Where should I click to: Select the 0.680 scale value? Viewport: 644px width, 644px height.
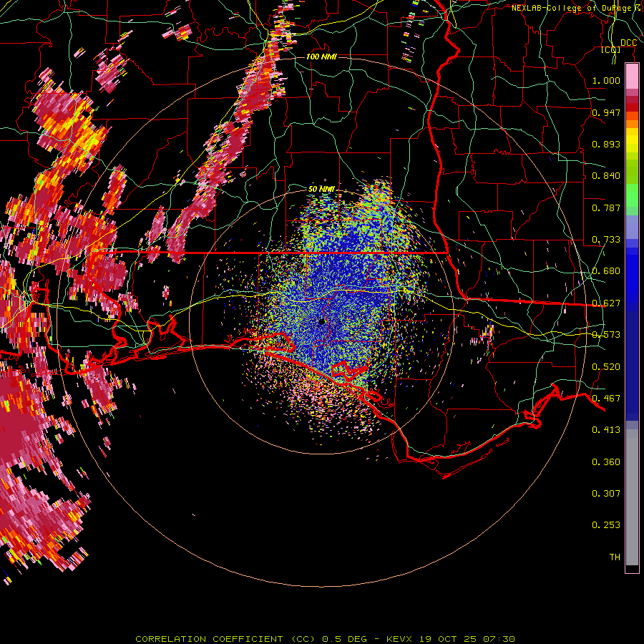606,271
